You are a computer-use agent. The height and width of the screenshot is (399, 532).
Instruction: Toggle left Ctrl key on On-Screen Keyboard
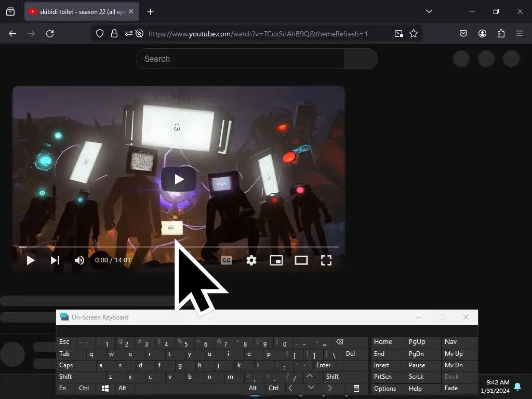tap(86, 388)
